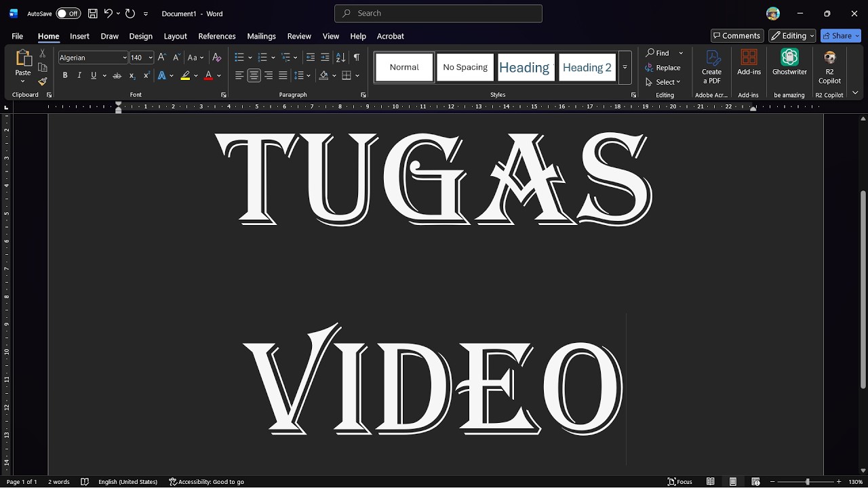
Task: Open the font size dropdown
Action: pos(151,58)
